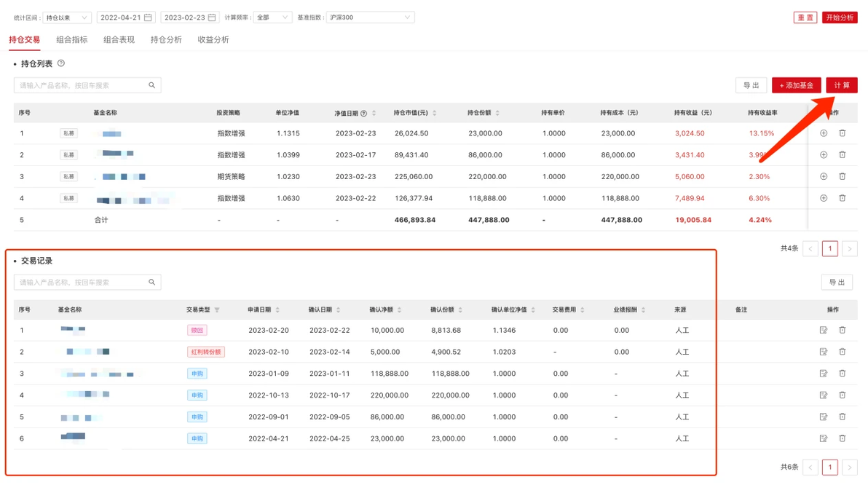Open the 收益分析 tab
Screen dimensions: 868x485
pyautogui.click(x=213, y=40)
